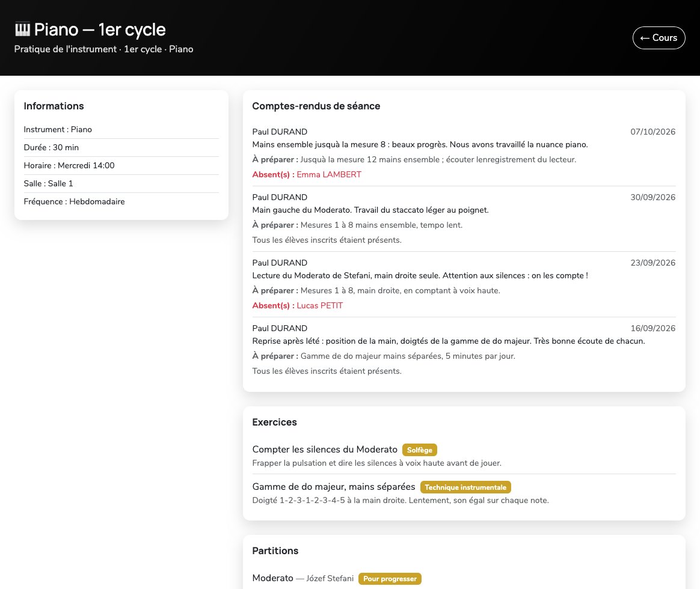Select the summary starting 'Reprise après lété'
The image size is (700, 589).
tap(449, 341)
